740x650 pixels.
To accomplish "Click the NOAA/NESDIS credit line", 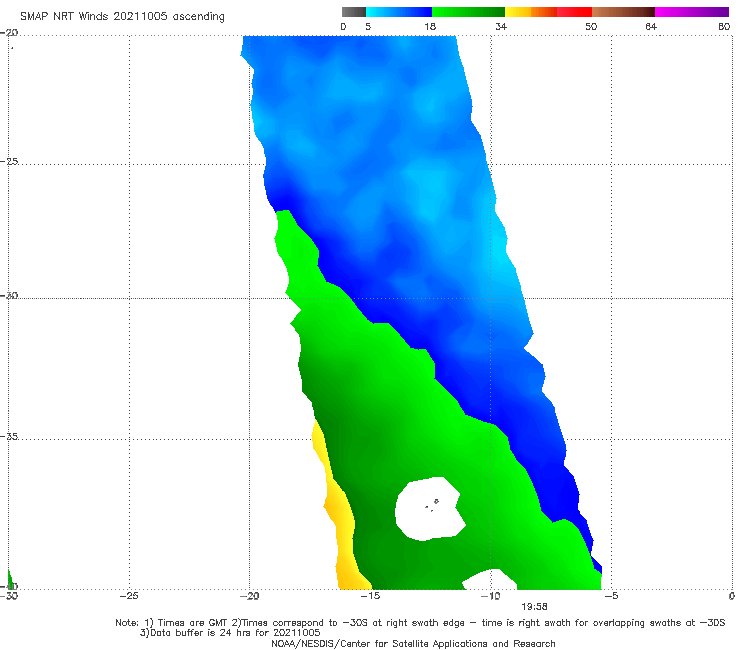I will click(x=413, y=643).
